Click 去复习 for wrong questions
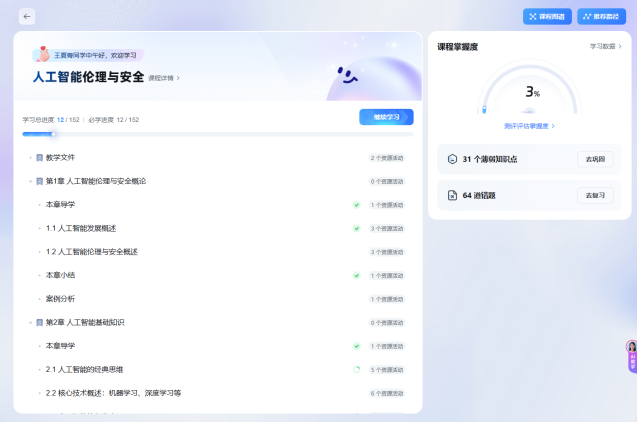Viewport: 637px width, 422px height. pos(595,195)
